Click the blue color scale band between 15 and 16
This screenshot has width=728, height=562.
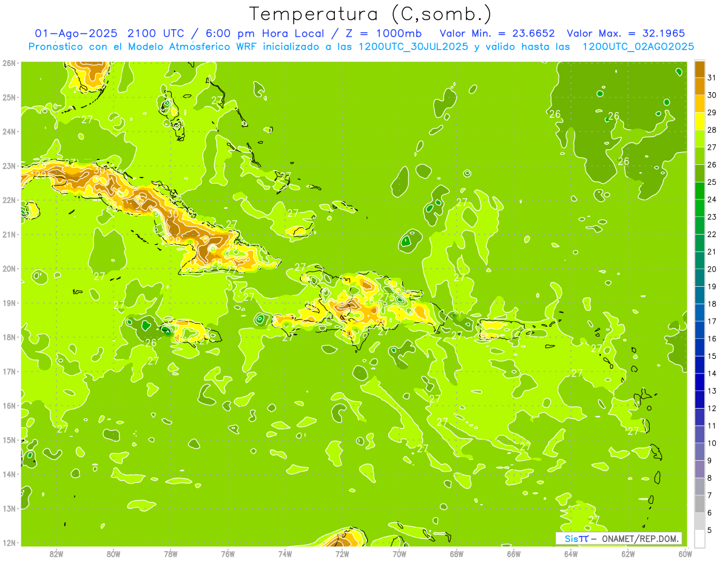click(x=699, y=347)
